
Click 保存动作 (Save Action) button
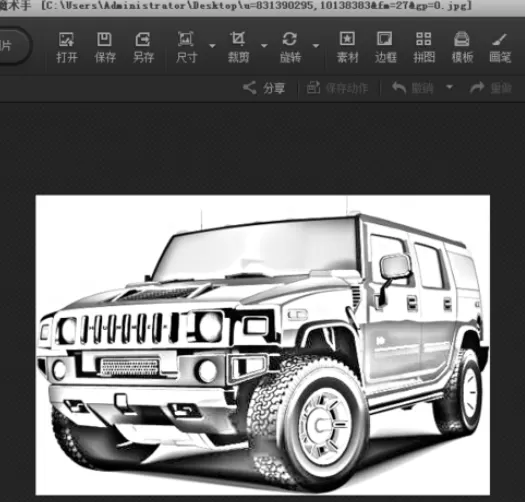coord(338,88)
